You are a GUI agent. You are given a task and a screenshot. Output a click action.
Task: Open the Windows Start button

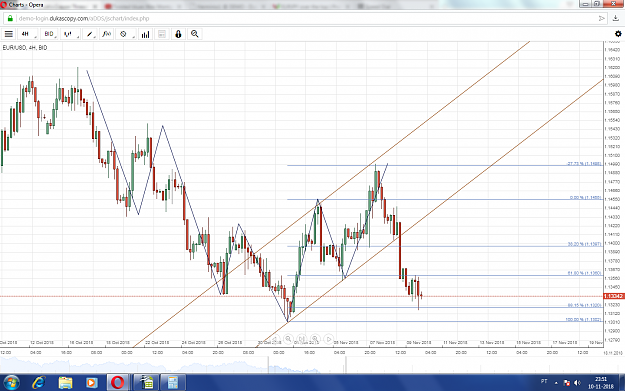(11, 383)
